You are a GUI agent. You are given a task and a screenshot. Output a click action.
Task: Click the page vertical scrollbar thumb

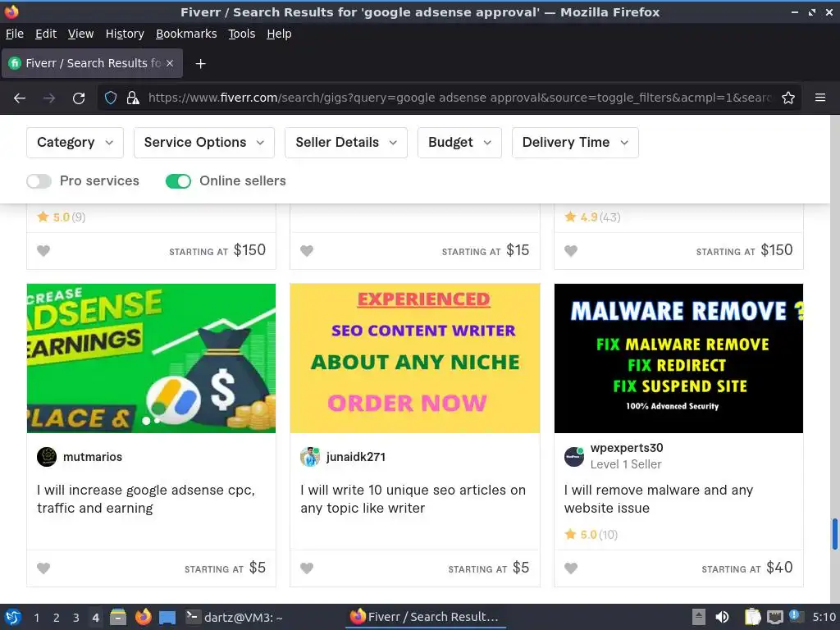(834, 533)
